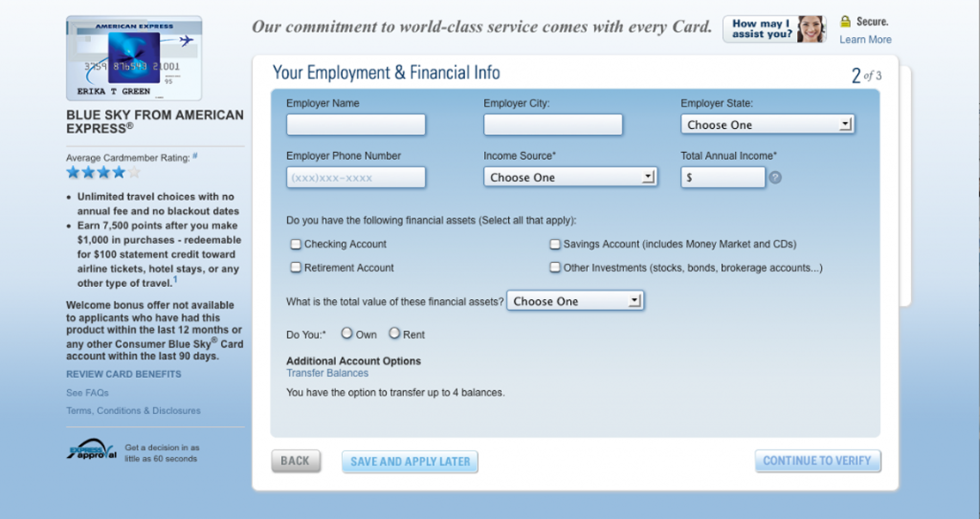Click 'BLUE SKY FROM AMERICAN EXPRESS' title
Screen dimensions: 980x519
pyautogui.click(x=155, y=122)
